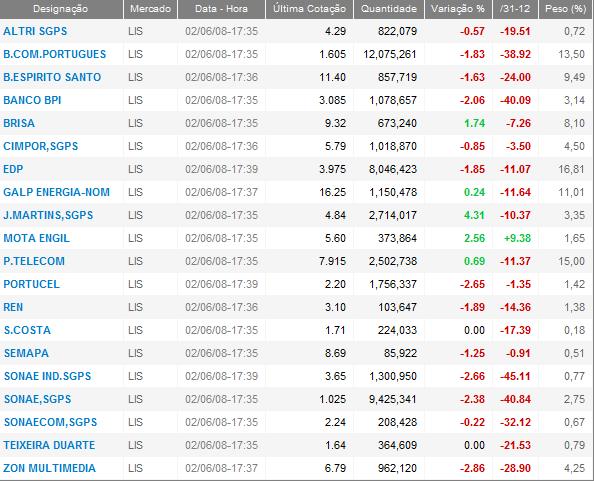Select the 0.24 variation value
The image size is (594, 482).
click(x=474, y=192)
